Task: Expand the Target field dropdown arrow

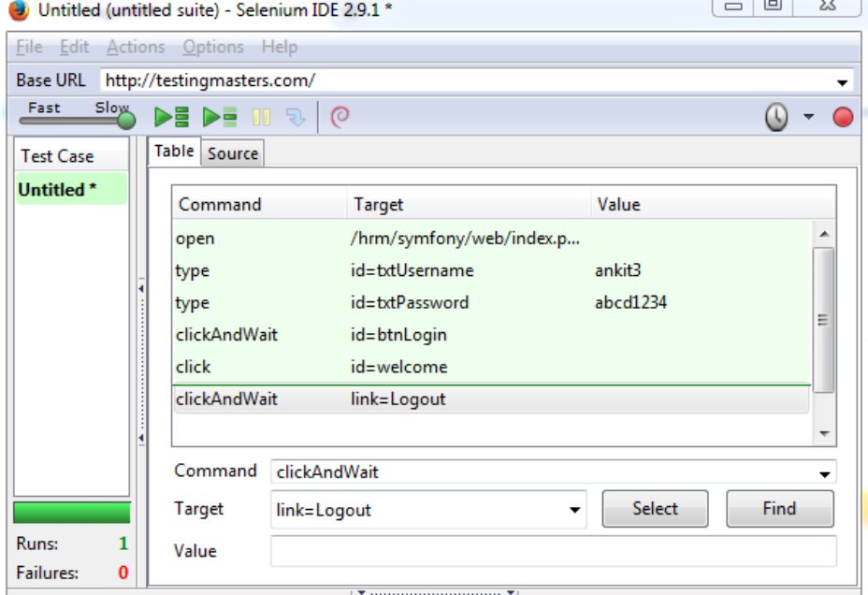Action: (573, 511)
